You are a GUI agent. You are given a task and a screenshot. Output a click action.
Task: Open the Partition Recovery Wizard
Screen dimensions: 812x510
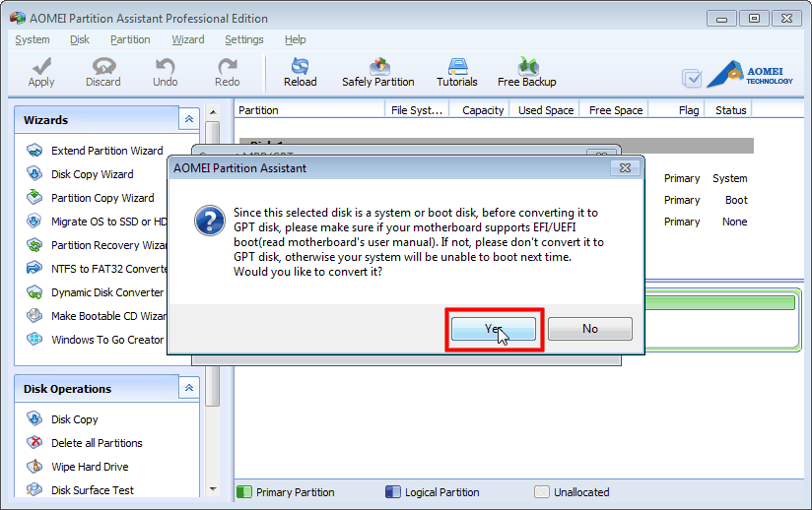click(97, 245)
